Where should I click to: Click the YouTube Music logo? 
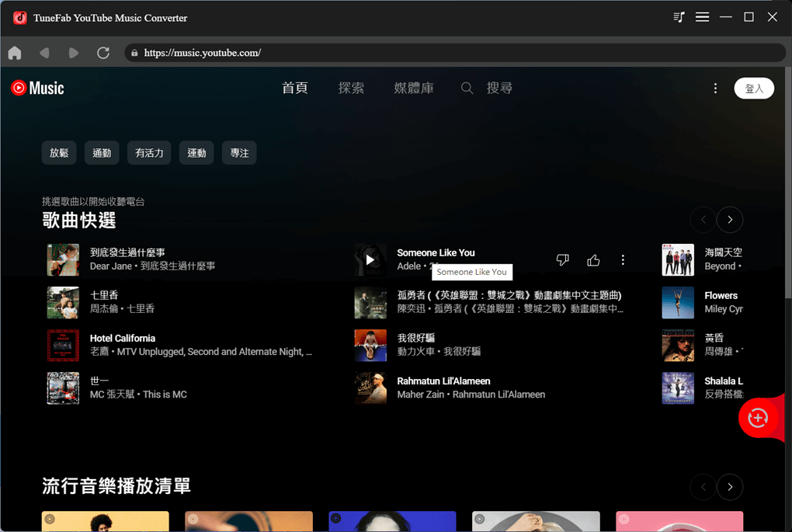click(37, 88)
